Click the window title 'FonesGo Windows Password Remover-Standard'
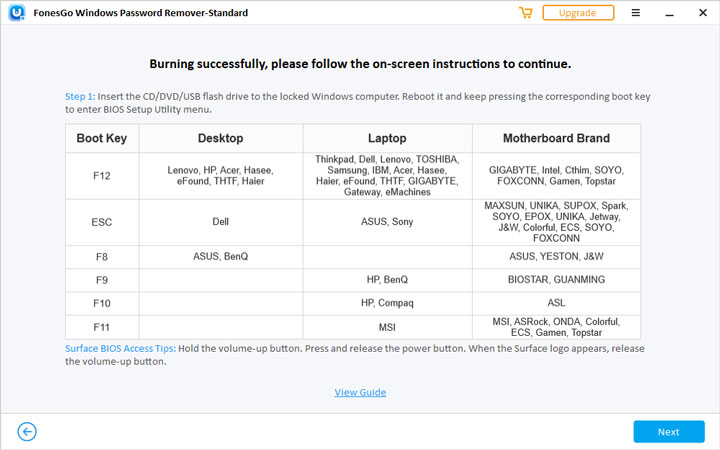720x450 pixels. (x=141, y=13)
